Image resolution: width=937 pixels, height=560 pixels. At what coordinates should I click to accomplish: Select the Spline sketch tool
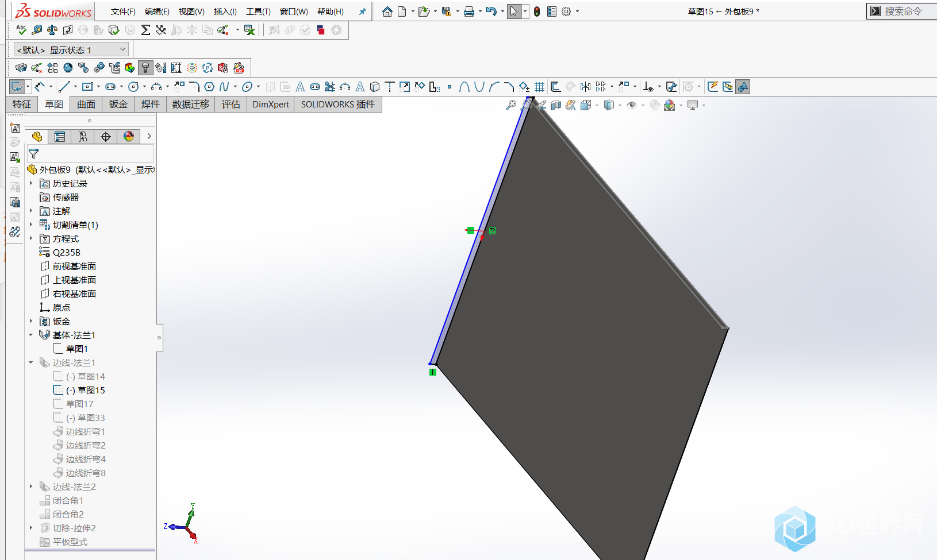[224, 87]
